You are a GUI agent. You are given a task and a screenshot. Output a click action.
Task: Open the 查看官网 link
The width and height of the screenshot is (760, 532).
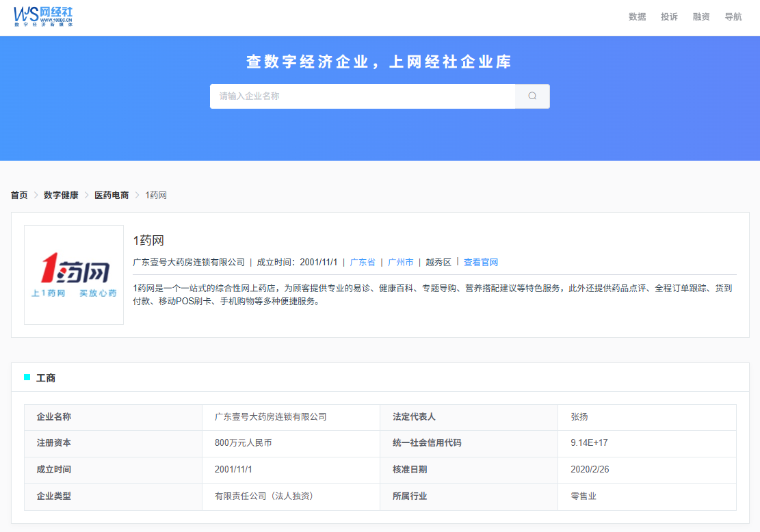pyautogui.click(x=481, y=262)
